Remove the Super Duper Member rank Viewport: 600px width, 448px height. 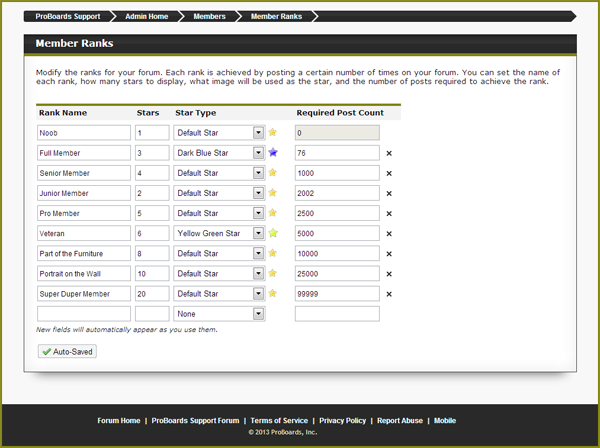pyautogui.click(x=389, y=294)
